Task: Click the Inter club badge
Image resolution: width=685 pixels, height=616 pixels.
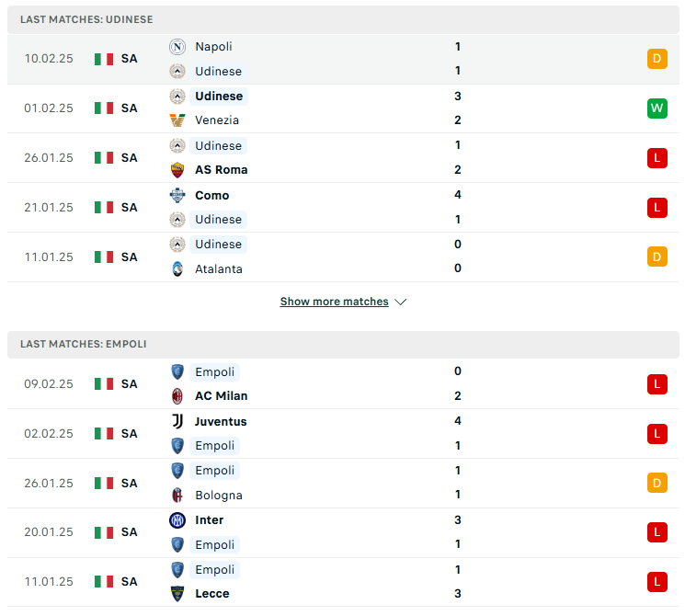Action: pyautogui.click(x=177, y=520)
